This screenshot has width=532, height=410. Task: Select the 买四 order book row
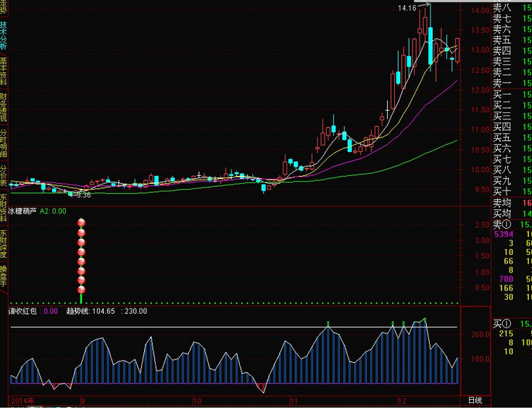click(512, 127)
